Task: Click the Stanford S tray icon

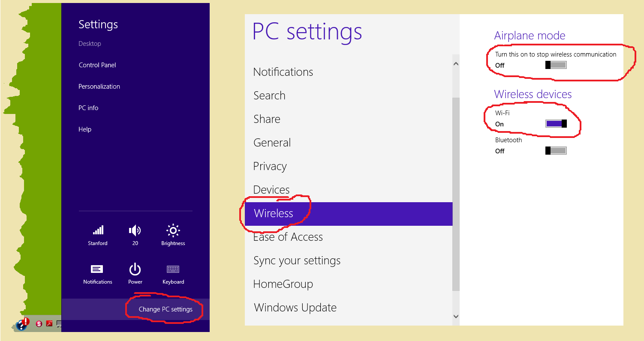Action: tap(39, 324)
